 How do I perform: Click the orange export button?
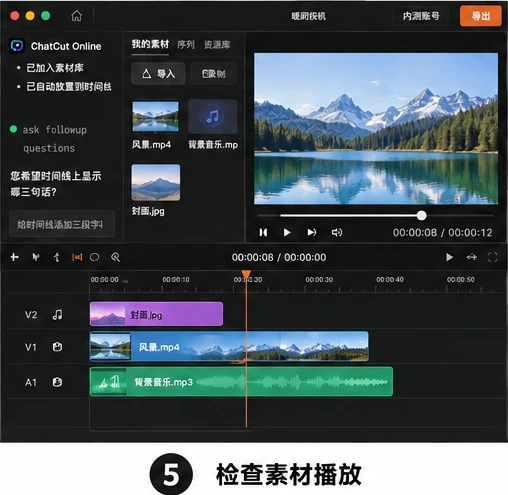pyautogui.click(x=480, y=16)
